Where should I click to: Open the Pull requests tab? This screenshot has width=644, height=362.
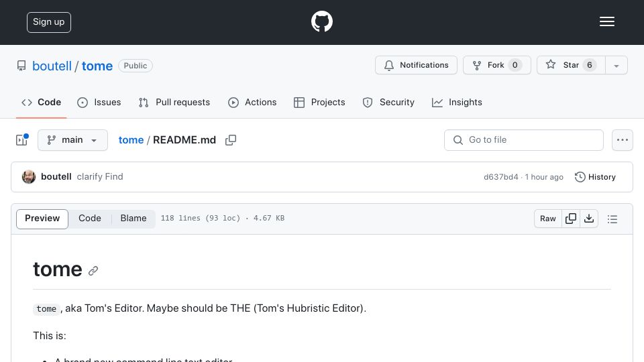174,102
